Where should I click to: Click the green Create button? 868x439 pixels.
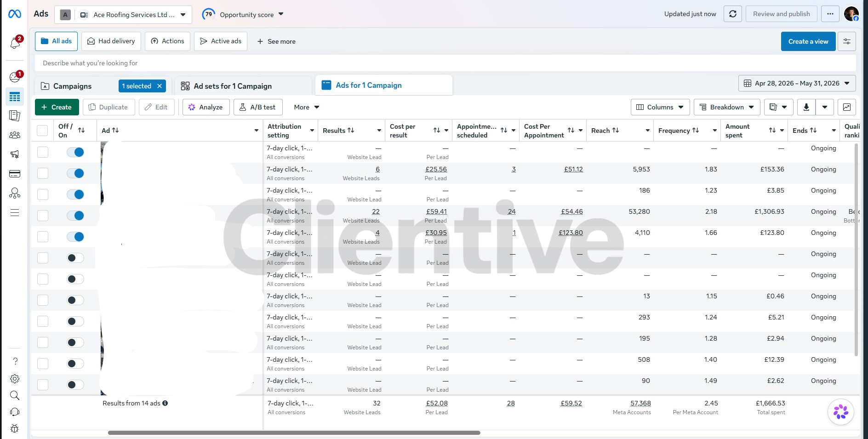tap(57, 107)
